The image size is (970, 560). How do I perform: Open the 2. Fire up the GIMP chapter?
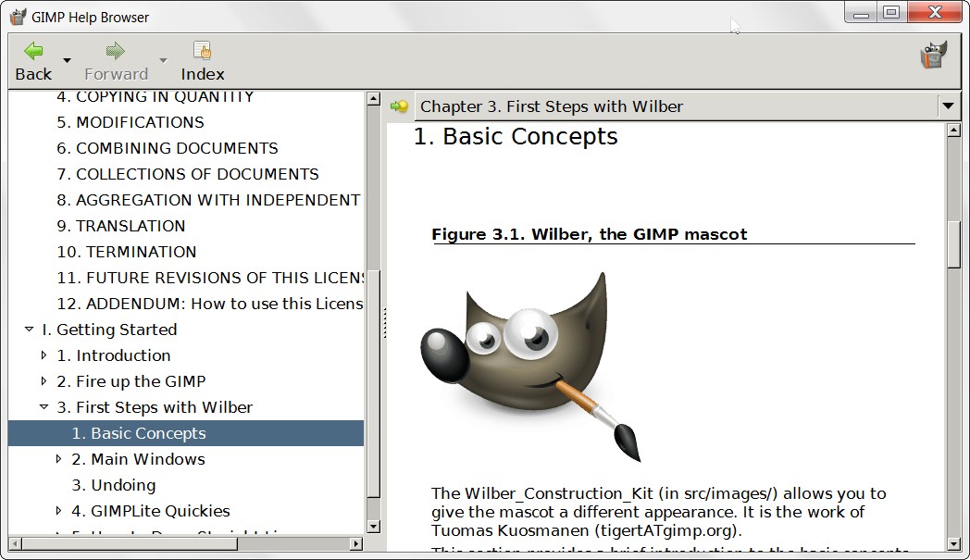click(131, 381)
